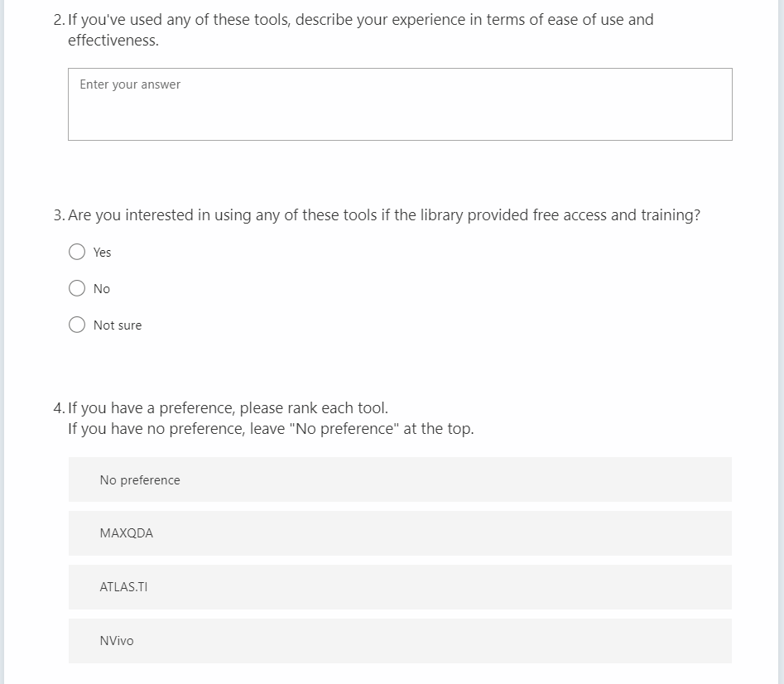Select the ATLAS.TI ranking option
Viewport: 784px width, 684px height.
[x=400, y=587]
